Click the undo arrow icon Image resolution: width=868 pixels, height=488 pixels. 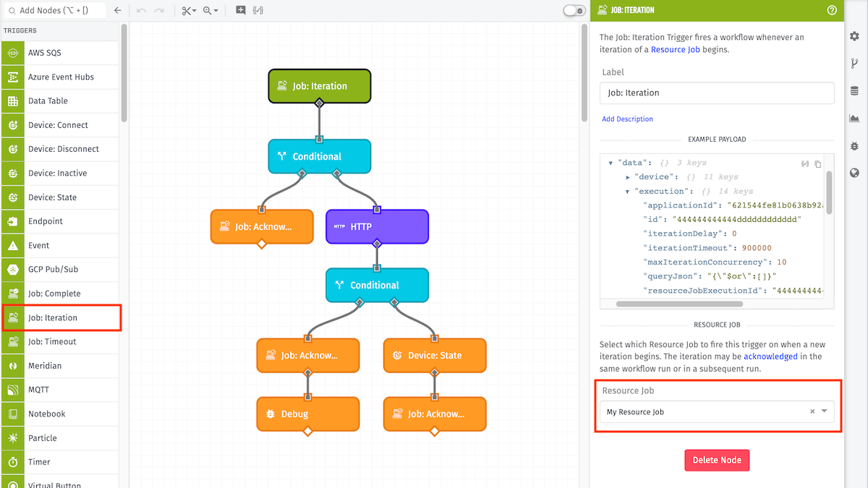point(141,11)
